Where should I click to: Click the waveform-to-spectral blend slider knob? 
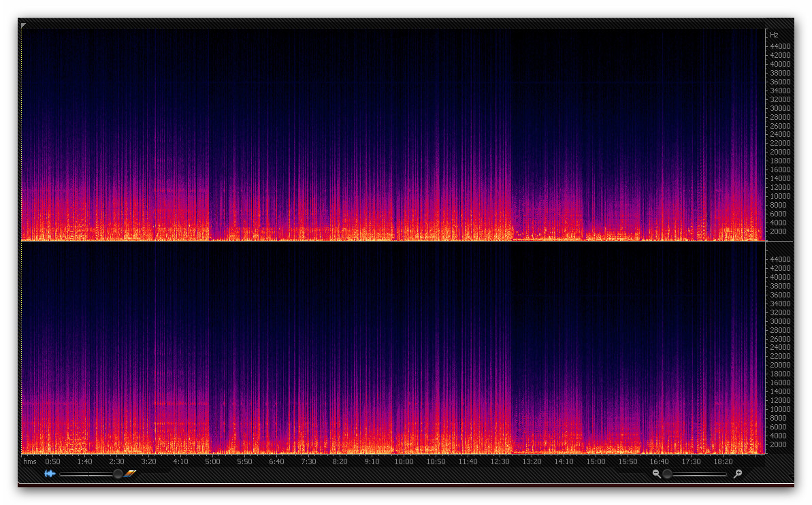click(118, 474)
